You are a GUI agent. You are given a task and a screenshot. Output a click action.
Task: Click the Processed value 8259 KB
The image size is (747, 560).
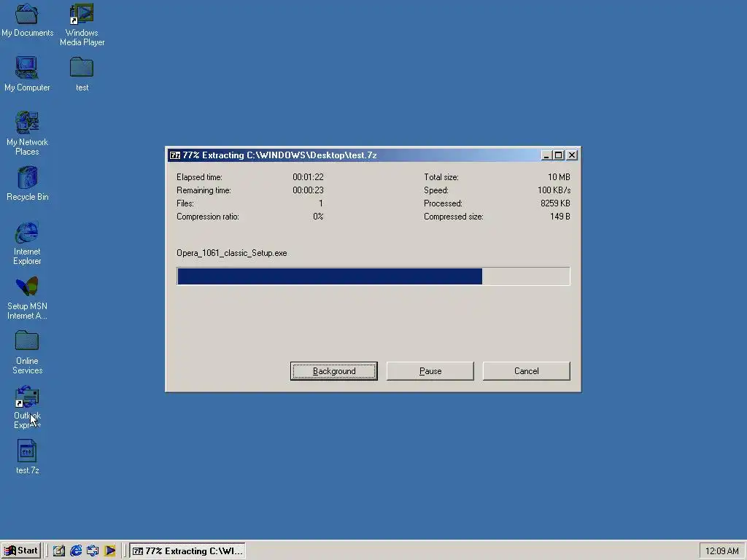pyautogui.click(x=555, y=203)
